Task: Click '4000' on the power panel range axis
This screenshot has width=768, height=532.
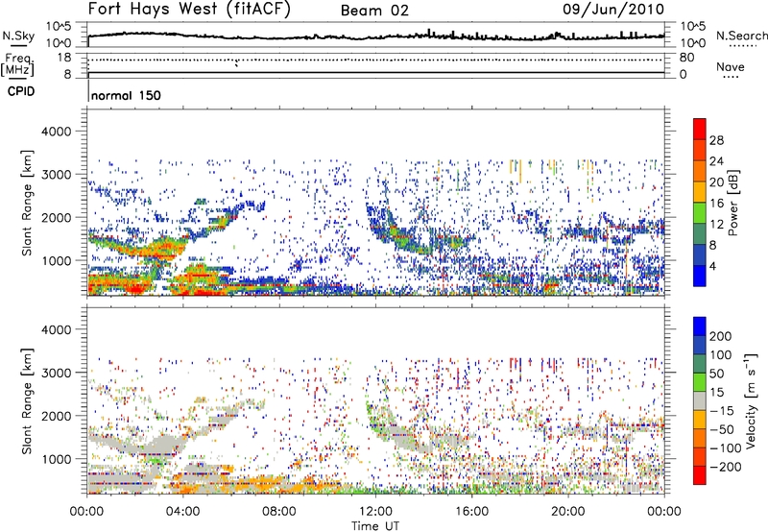Action: tap(56, 132)
